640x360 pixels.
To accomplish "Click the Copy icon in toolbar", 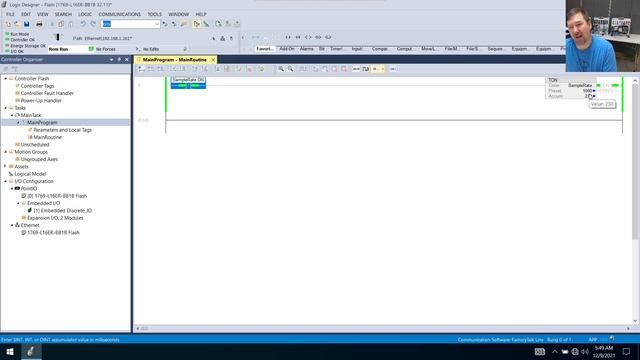I will point(61,24).
